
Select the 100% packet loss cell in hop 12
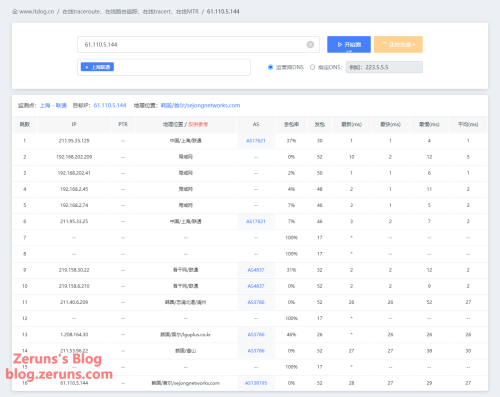291,318
